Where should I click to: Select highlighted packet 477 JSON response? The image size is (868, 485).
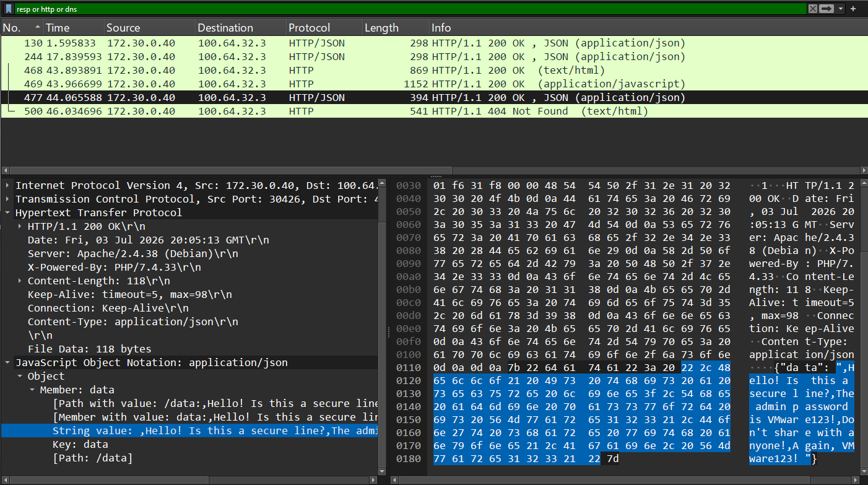(433, 98)
